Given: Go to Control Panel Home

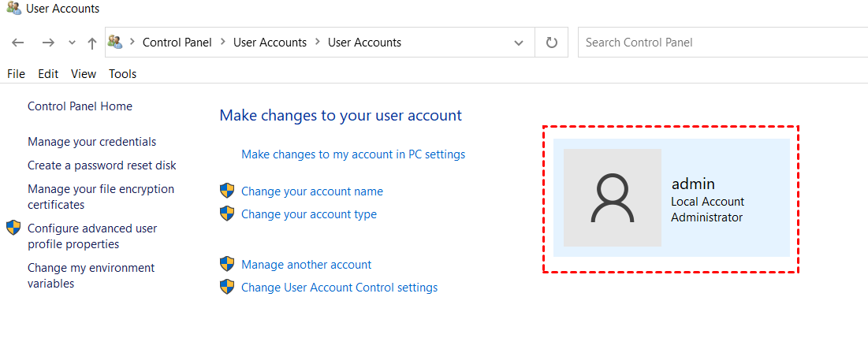Looking at the screenshot, I should tap(80, 106).
